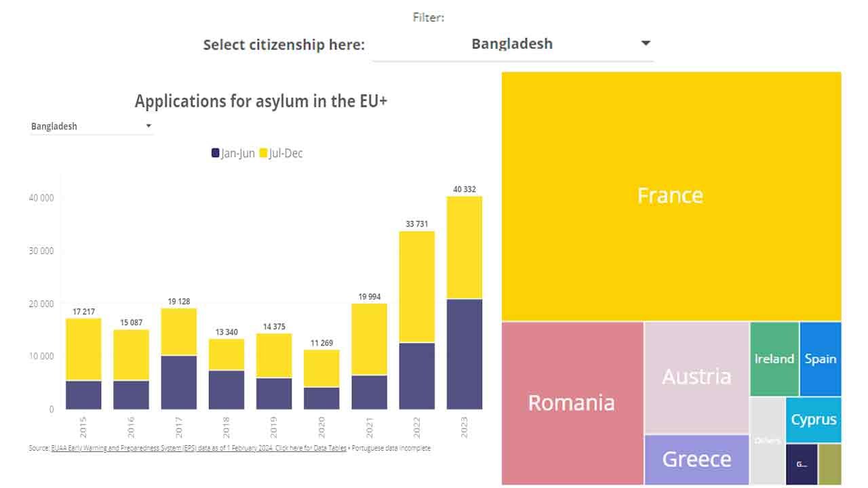Select the Greece treemap tile
This screenshot has width=868, height=488.
pyautogui.click(x=697, y=460)
